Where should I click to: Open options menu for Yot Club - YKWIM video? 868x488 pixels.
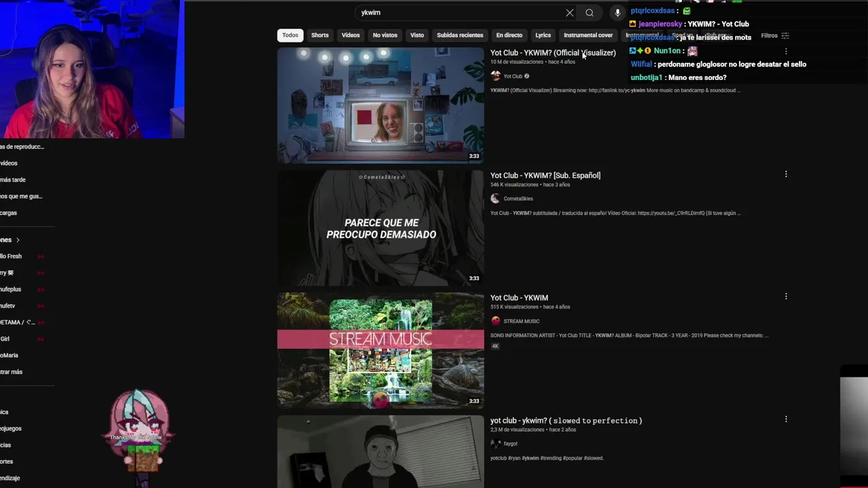coord(786,296)
